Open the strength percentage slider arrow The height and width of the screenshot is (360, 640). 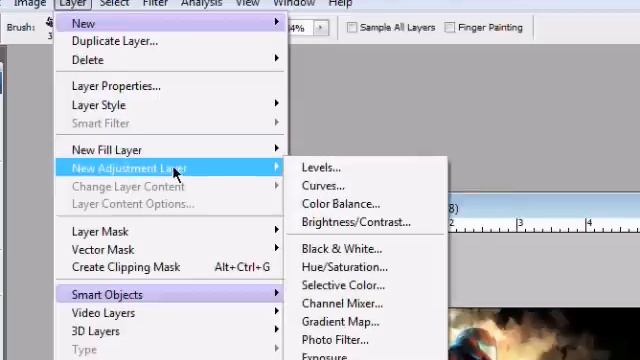click(x=321, y=28)
